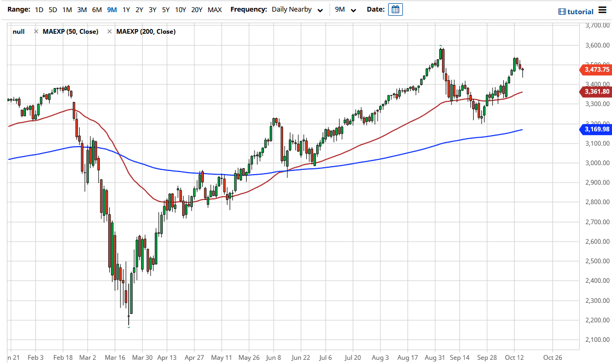Toggle the 5D range view
The image size is (612, 364).
tap(52, 9)
